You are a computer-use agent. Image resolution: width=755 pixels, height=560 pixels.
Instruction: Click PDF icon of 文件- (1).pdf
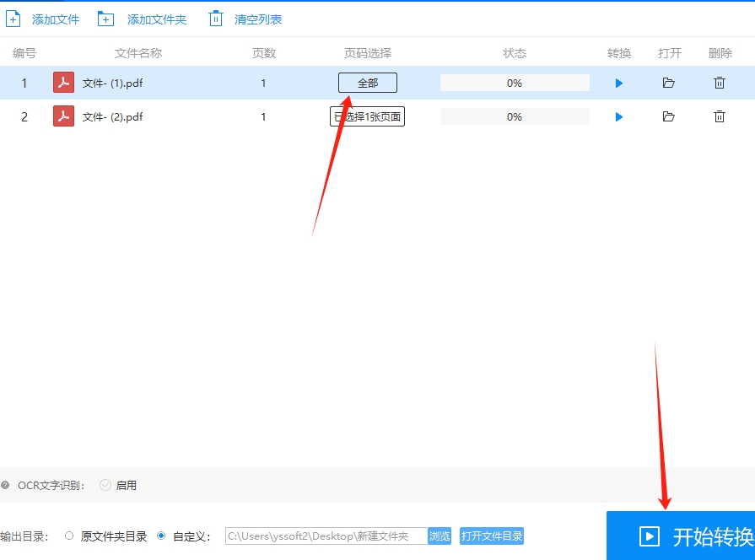pos(63,83)
